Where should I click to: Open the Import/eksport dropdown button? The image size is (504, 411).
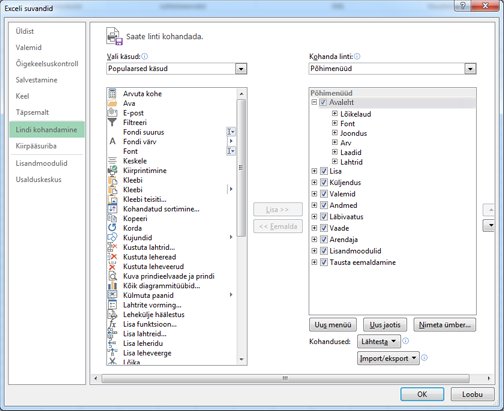point(388,358)
